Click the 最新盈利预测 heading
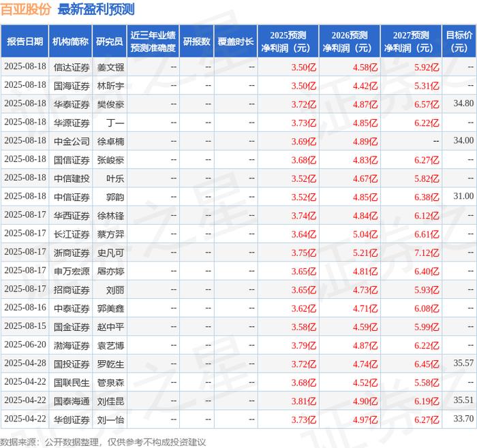477x448 pixels. click(x=96, y=10)
